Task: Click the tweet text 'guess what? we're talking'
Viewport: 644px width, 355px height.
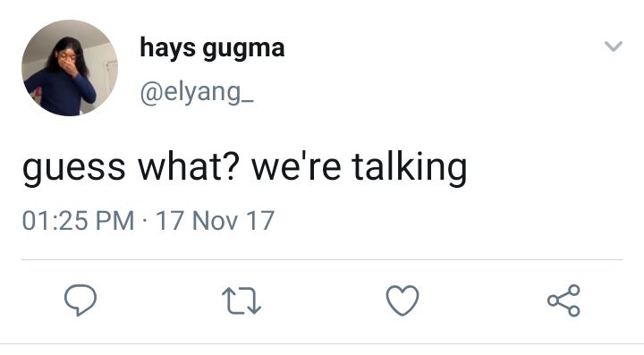Action: 245,167
